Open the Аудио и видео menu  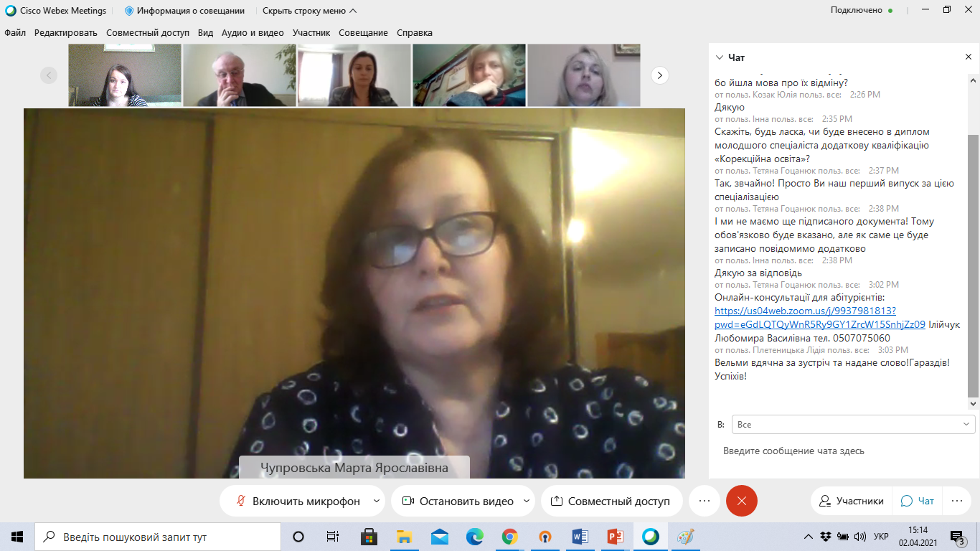click(x=253, y=32)
